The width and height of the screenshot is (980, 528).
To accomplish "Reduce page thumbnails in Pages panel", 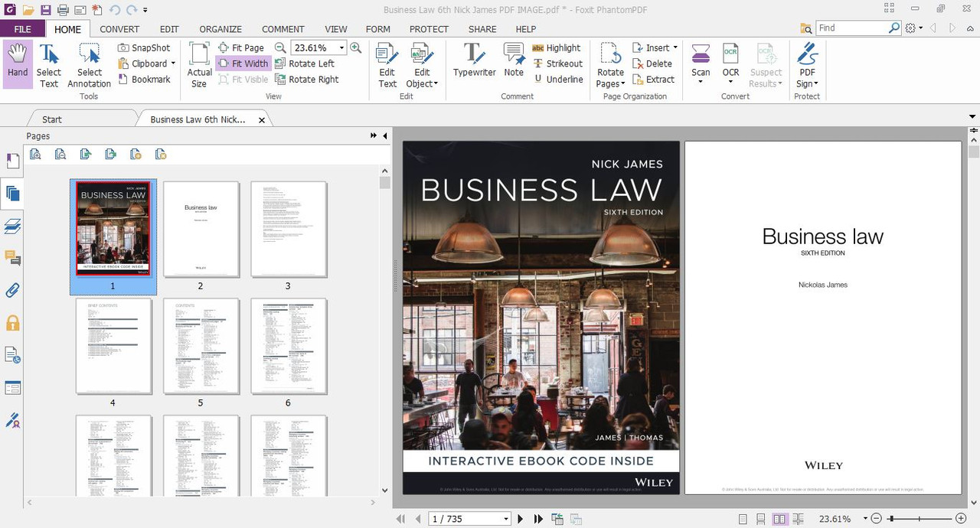I will click(x=60, y=154).
